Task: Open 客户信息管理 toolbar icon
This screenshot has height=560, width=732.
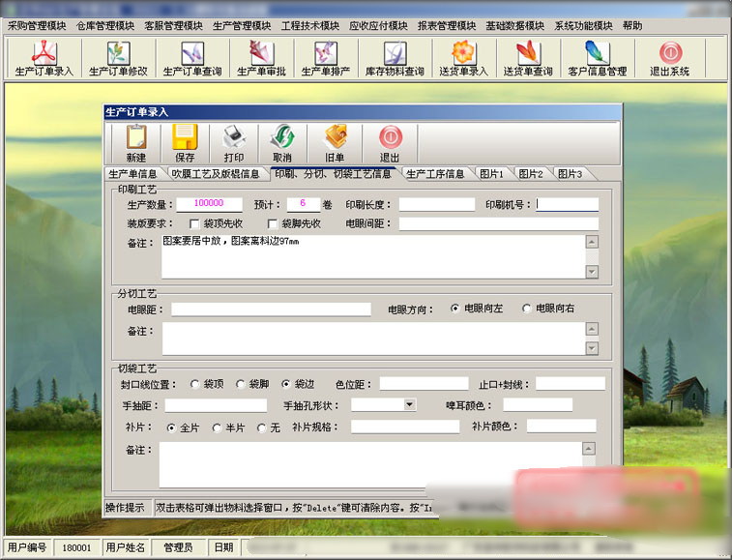Action: 597,58
